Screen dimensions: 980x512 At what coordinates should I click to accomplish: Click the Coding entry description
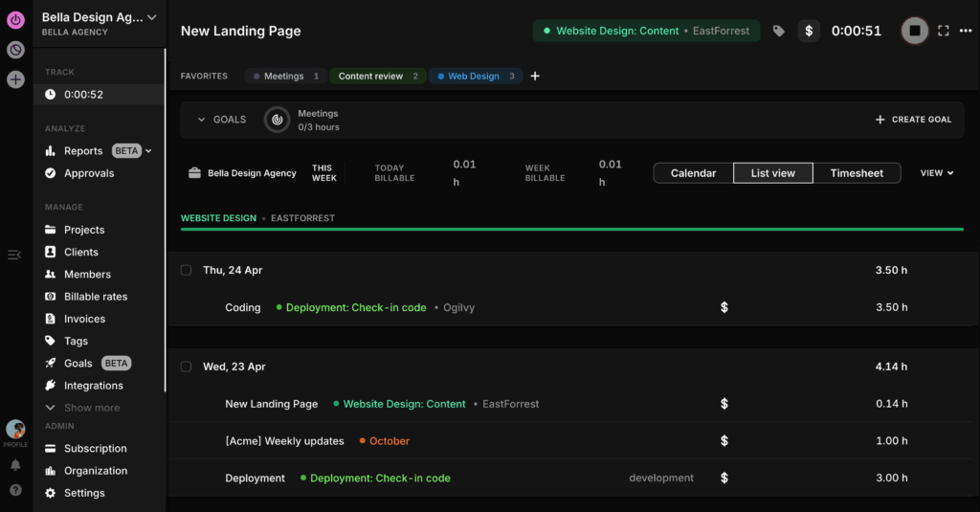[x=242, y=307]
